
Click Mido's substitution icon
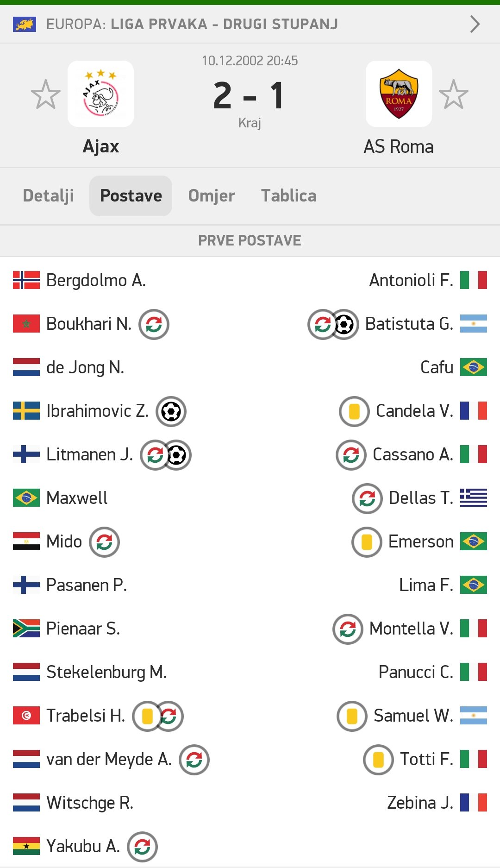pos(104,542)
